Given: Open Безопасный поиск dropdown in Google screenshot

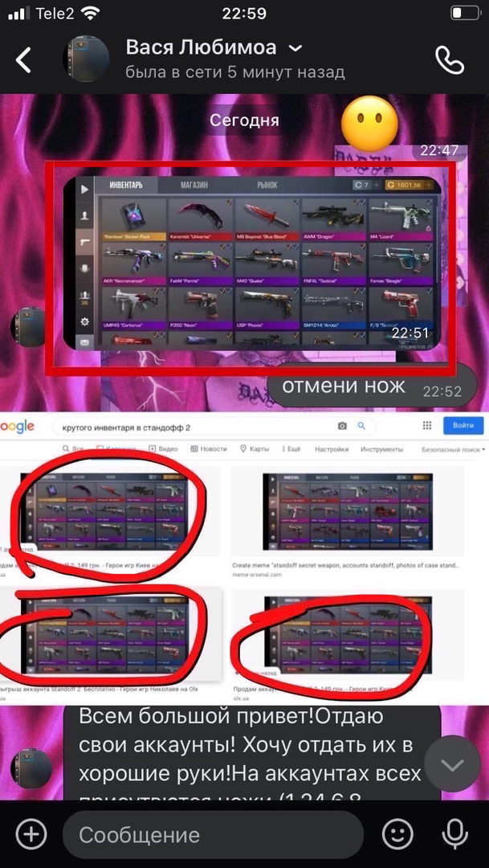Looking at the screenshot, I should coord(453,449).
